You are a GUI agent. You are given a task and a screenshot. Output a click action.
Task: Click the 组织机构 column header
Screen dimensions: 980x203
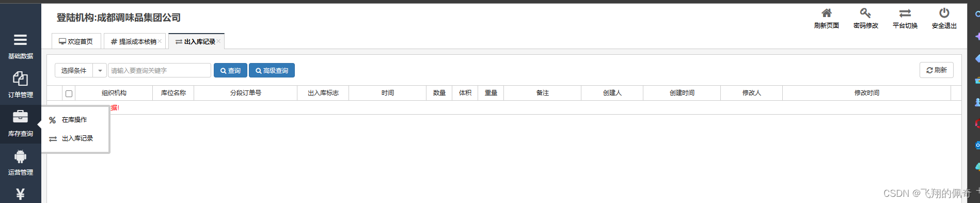pos(114,93)
